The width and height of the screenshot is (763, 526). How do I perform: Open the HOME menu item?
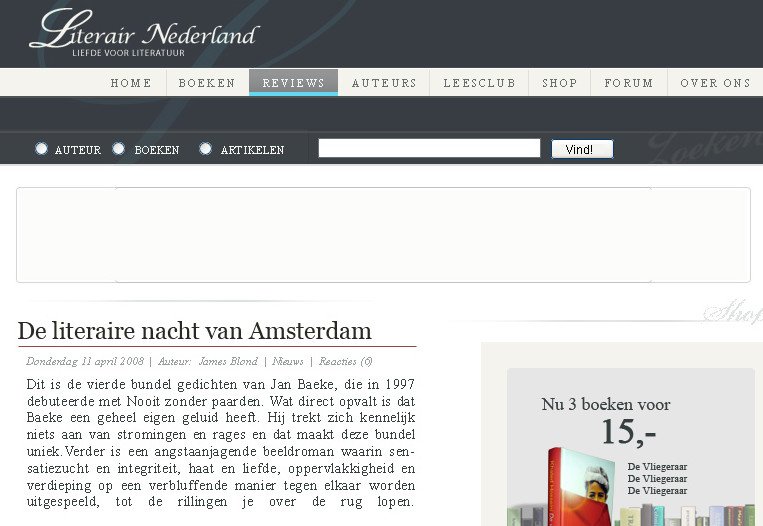(131, 83)
